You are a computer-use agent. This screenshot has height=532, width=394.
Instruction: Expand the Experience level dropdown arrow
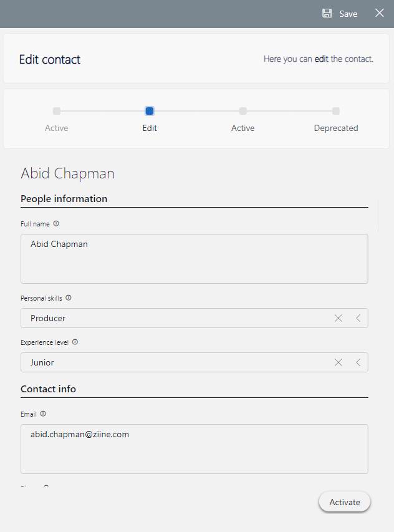[358, 362]
